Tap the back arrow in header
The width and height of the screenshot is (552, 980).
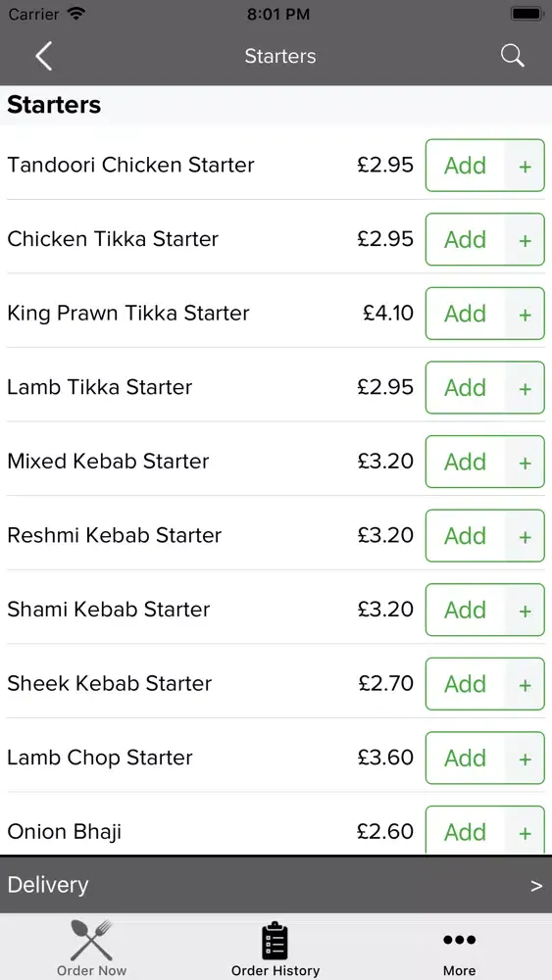[x=43, y=56]
